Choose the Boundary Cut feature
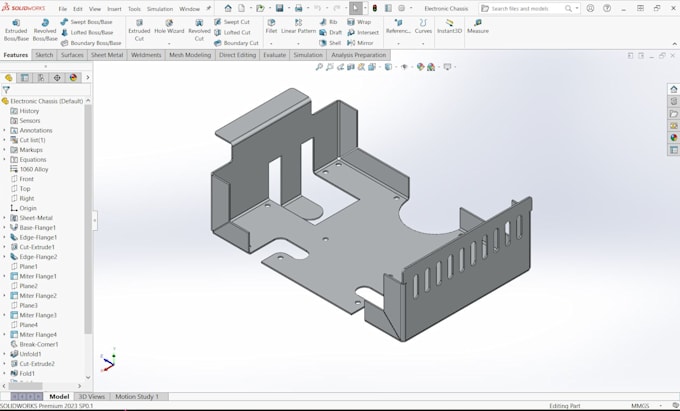680x411 pixels. [x=236, y=43]
